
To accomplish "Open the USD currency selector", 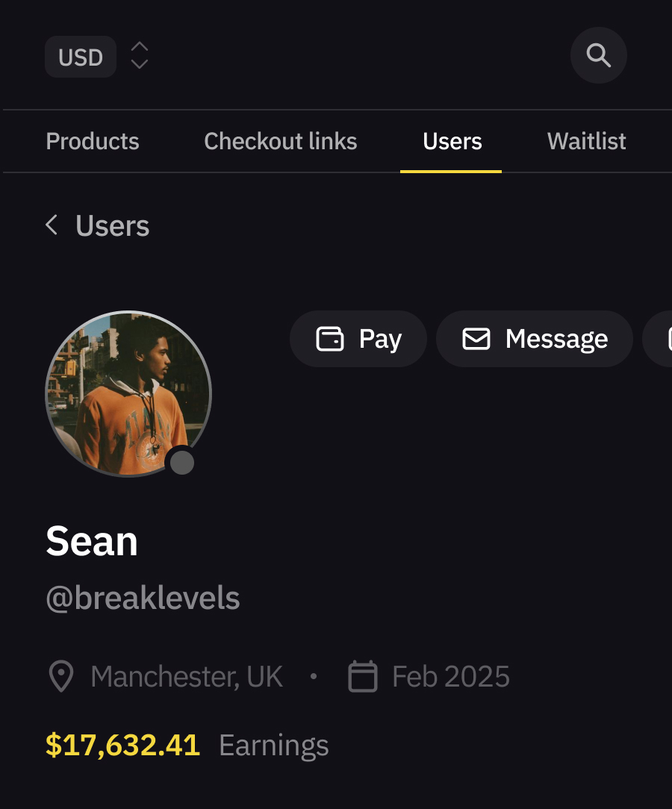I will coord(81,57).
